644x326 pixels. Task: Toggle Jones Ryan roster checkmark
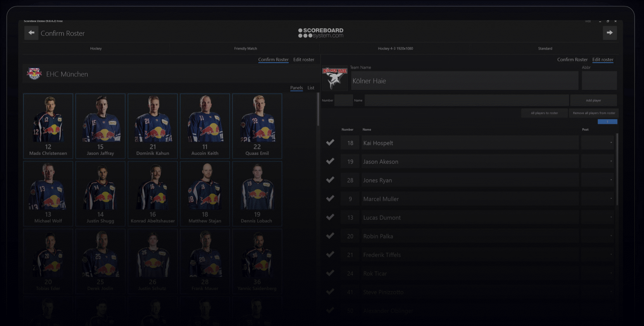tap(330, 180)
